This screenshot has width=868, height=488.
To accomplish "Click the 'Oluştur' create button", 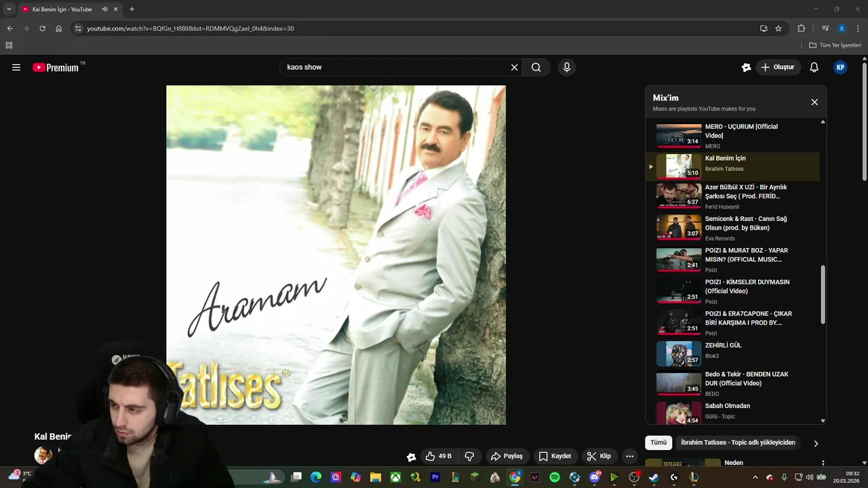I will point(778,67).
